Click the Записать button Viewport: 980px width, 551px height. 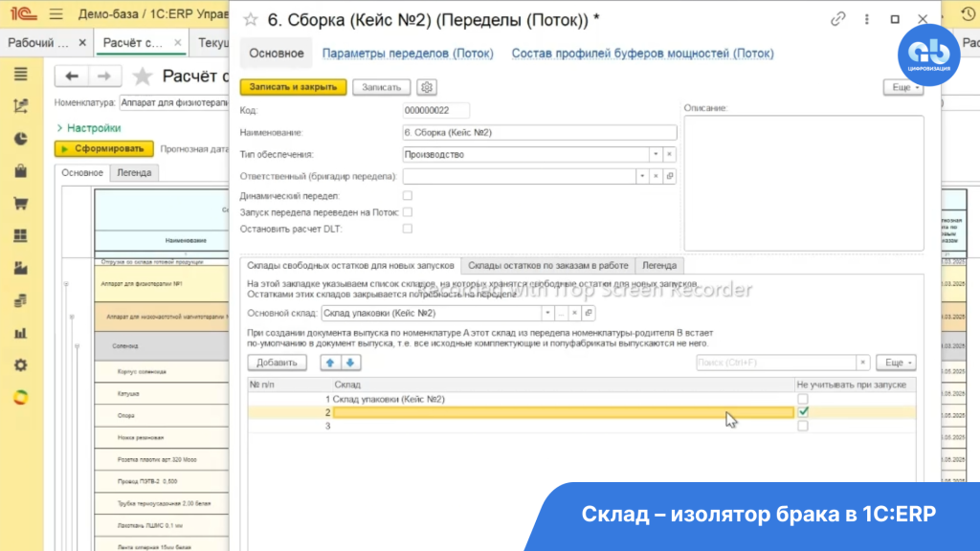tap(381, 87)
